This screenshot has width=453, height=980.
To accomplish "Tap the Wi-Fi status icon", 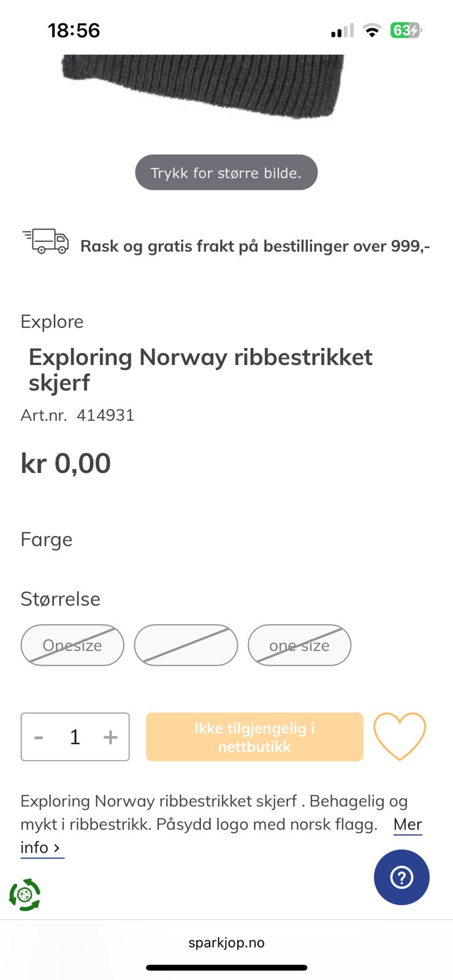I will 371,31.
